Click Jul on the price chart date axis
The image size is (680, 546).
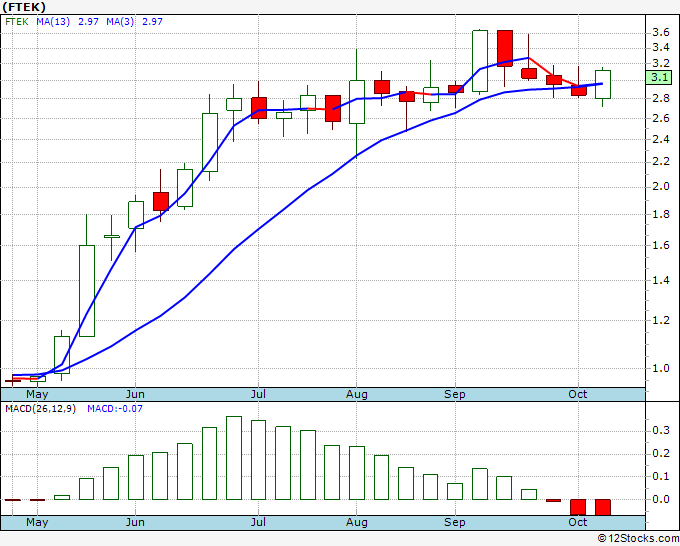258,395
